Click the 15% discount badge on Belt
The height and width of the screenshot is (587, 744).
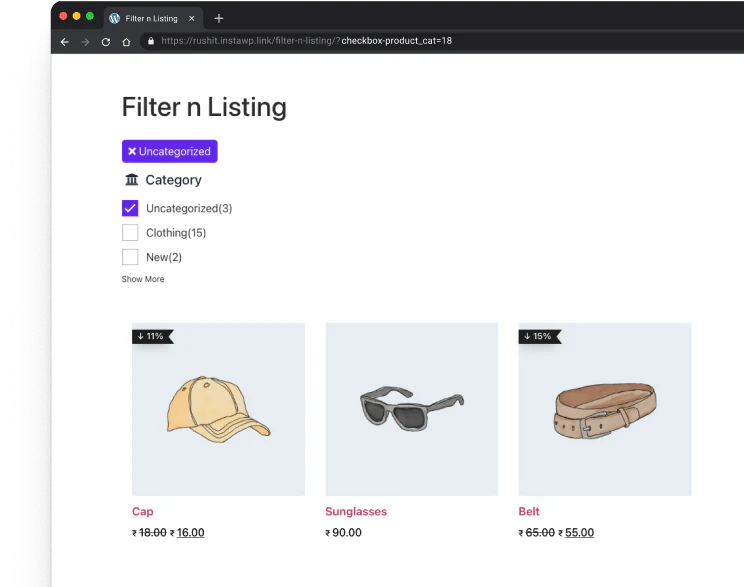pyautogui.click(x=540, y=336)
